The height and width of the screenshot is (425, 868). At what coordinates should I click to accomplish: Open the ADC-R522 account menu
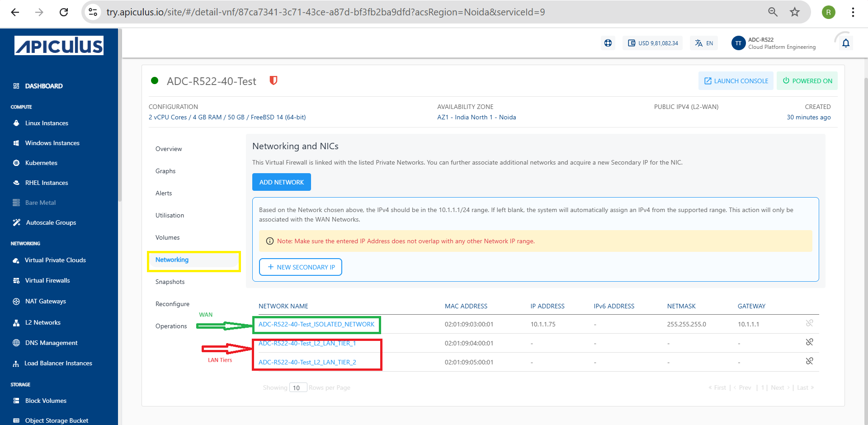pyautogui.click(x=774, y=43)
